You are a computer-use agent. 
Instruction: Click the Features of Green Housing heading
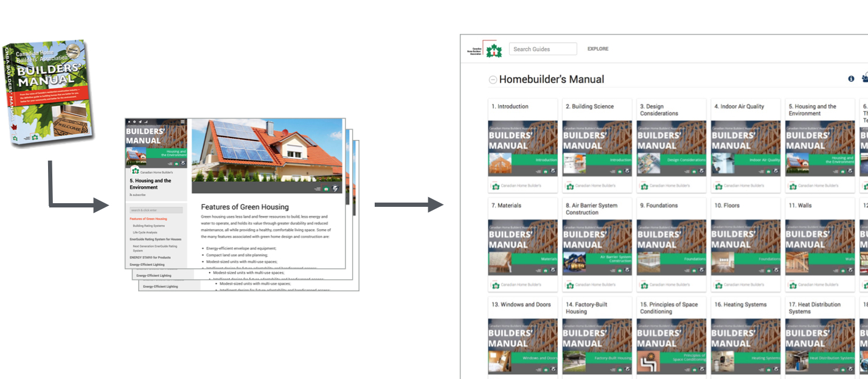245,207
